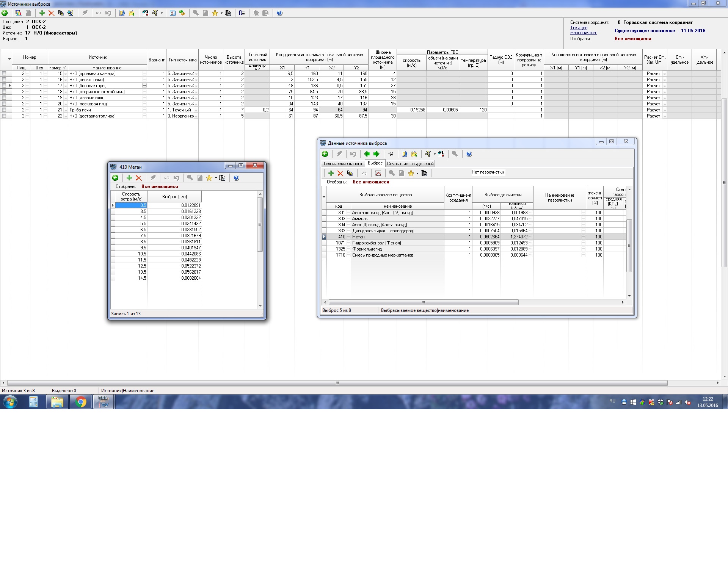Click the emission graph chart icon

click(x=378, y=173)
